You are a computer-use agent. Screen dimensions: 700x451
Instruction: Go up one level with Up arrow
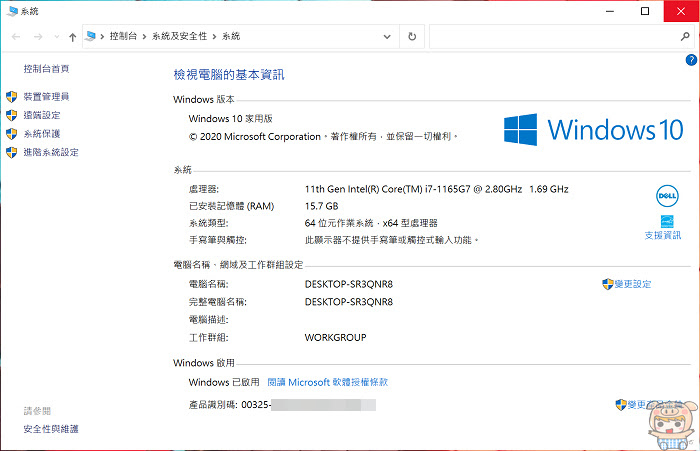(x=73, y=37)
